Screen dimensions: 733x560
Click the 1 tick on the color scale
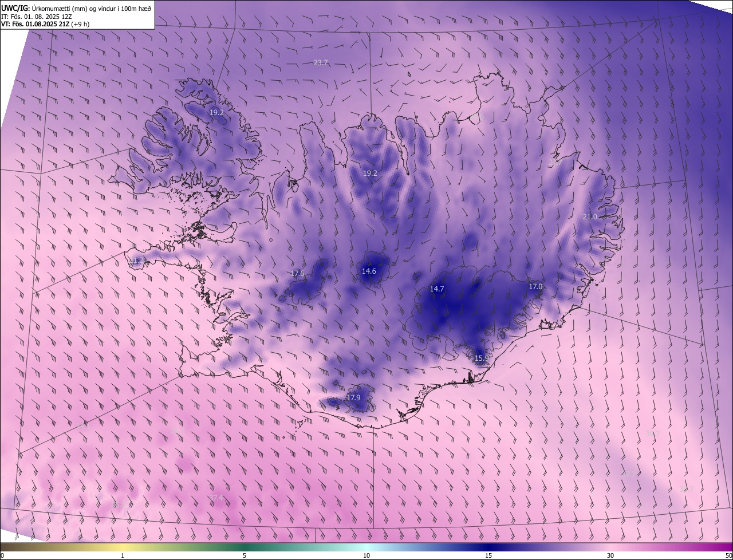click(x=123, y=555)
